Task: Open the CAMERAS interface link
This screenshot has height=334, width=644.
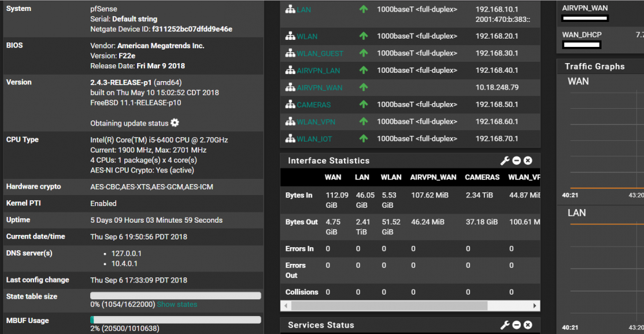Action: pos(314,105)
